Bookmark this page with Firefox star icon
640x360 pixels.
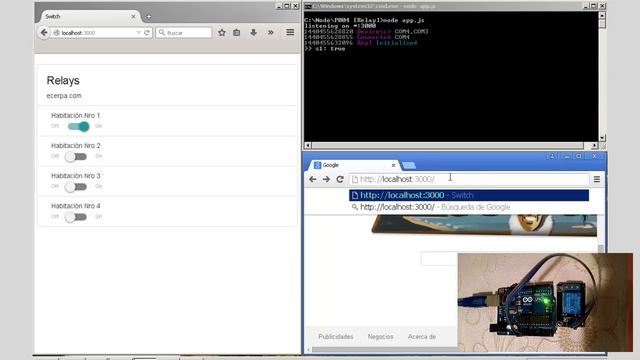click(222, 33)
